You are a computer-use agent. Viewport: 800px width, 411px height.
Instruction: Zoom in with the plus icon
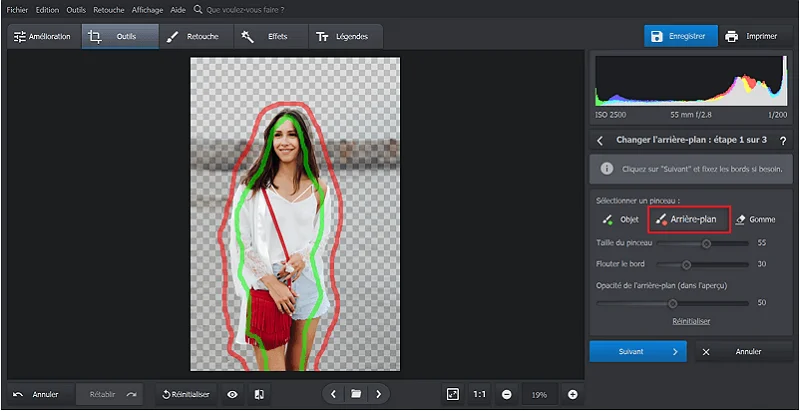(x=573, y=395)
